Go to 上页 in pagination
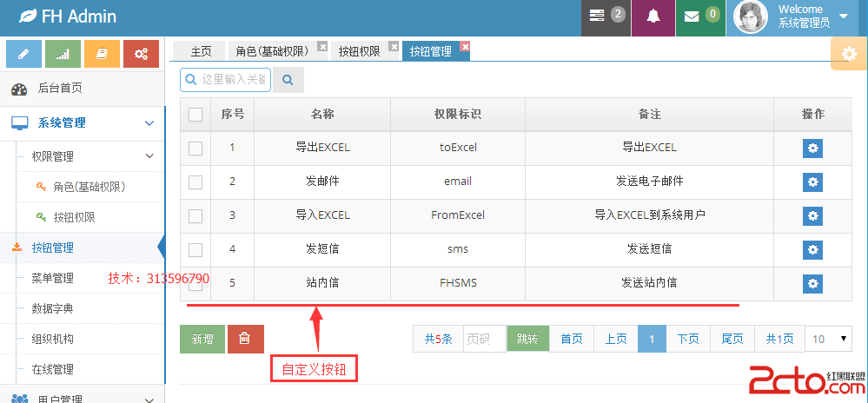This screenshot has height=403, width=868. (615, 339)
